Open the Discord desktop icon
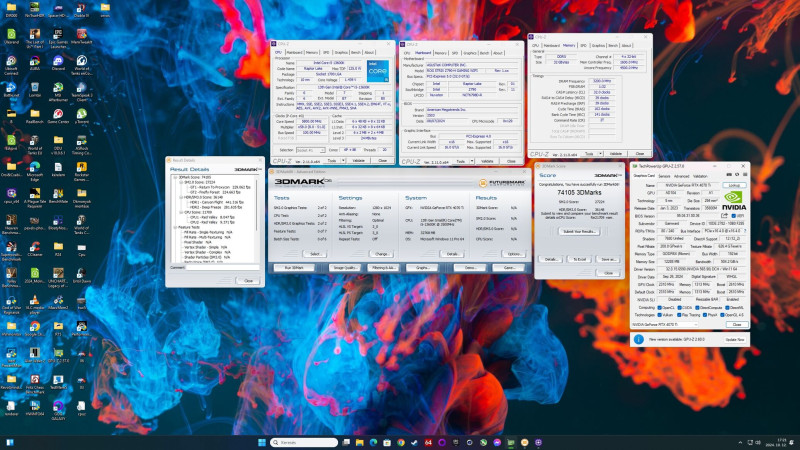The image size is (800, 450). [58, 63]
